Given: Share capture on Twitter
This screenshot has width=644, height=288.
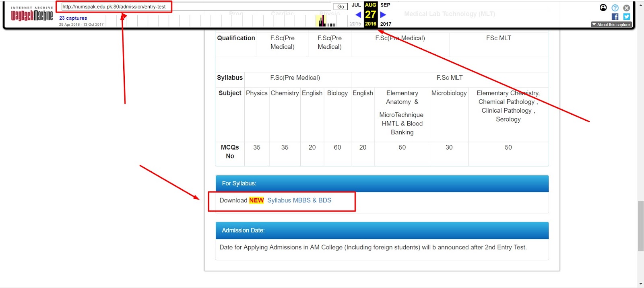Looking at the screenshot, I should click(627, 16).
